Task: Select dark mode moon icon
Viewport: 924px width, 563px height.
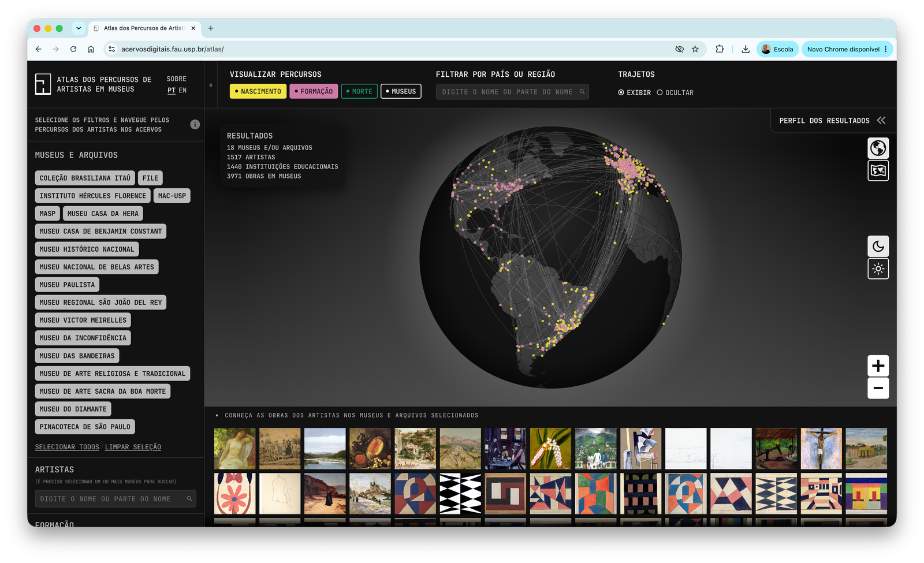Action: point(878,247)
